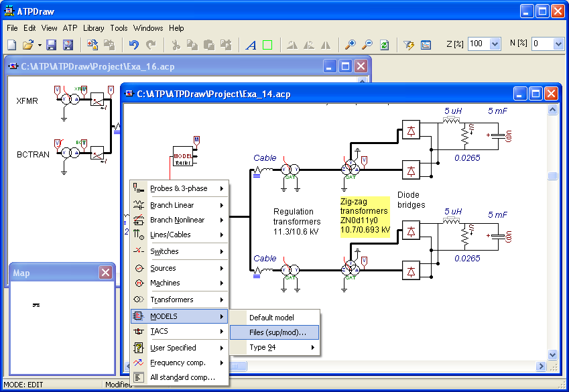569x392 pixels.
Task: Open the plot viewer toolbar icon
Action: click(x=426, y=44)
